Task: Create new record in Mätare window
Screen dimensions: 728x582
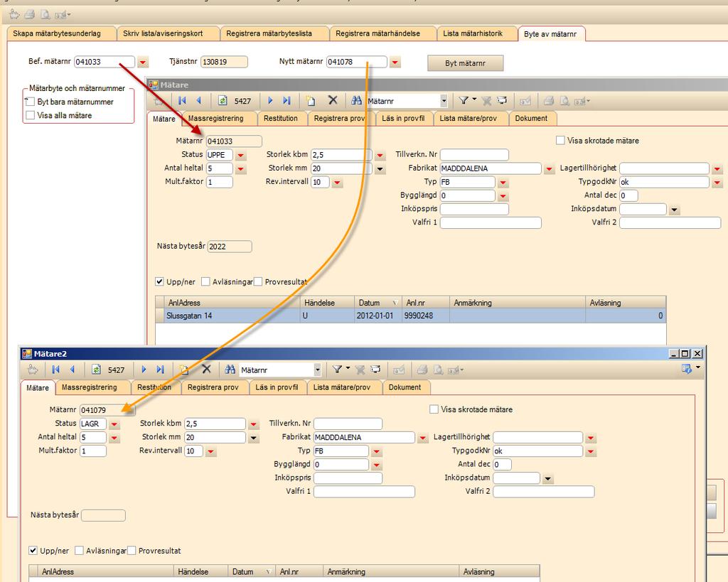Action: 311,101
